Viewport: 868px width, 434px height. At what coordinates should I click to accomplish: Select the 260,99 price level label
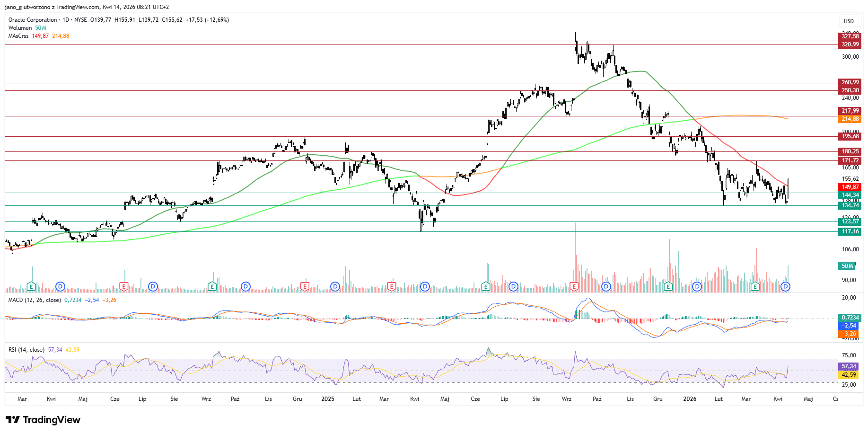click(x=850, y=82)
